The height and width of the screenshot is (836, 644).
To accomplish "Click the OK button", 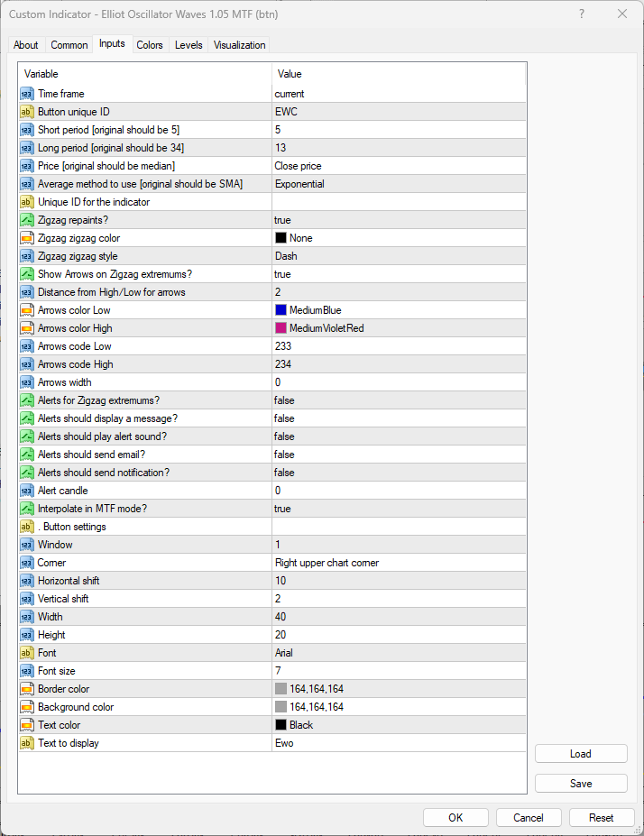I will tap(455, 818).
